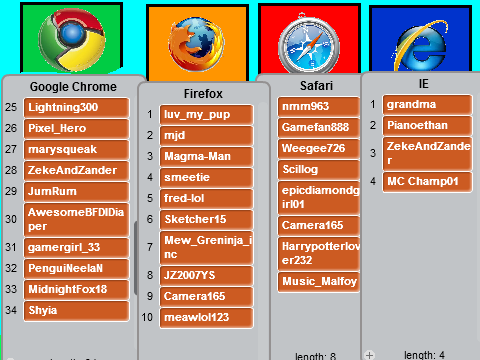This screenshot has width=480, height=360.
Task: Select JZ2007YS entry
Action: 207,276
